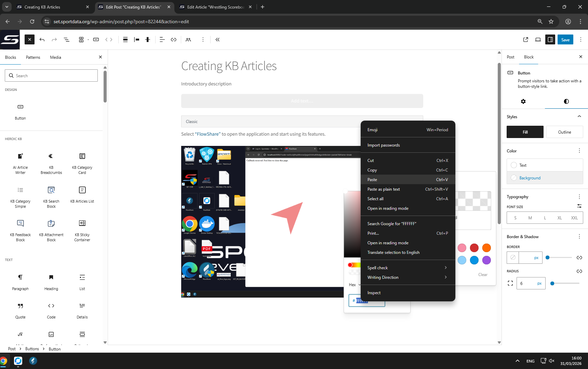
Task: Open the Document Overview list icon
Action: 67,40
